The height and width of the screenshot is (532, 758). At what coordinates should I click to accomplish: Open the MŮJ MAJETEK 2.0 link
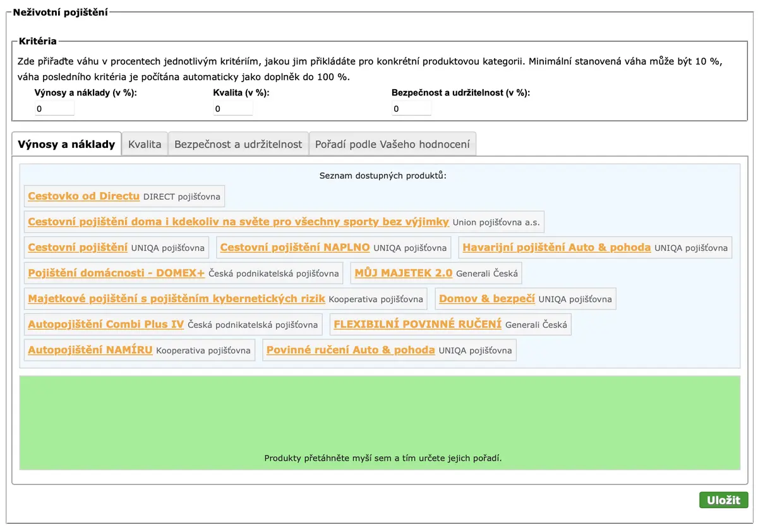pyautogui.click(x=404, y=273)
